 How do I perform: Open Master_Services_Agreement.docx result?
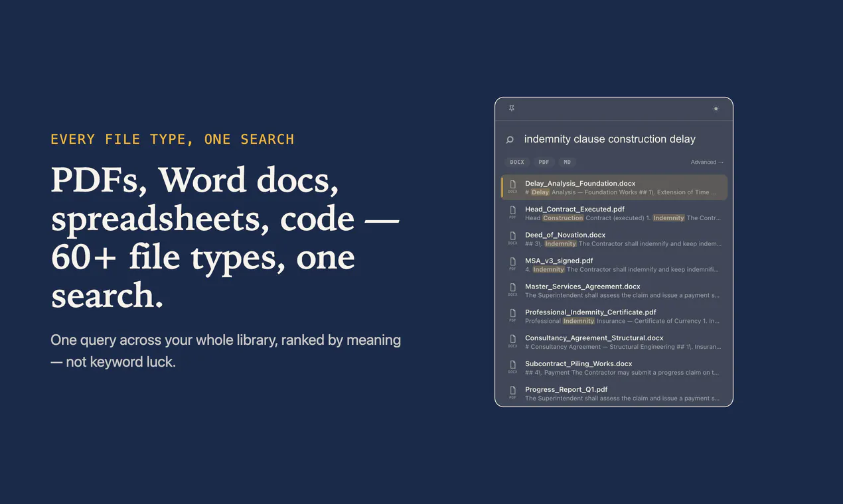614,290
